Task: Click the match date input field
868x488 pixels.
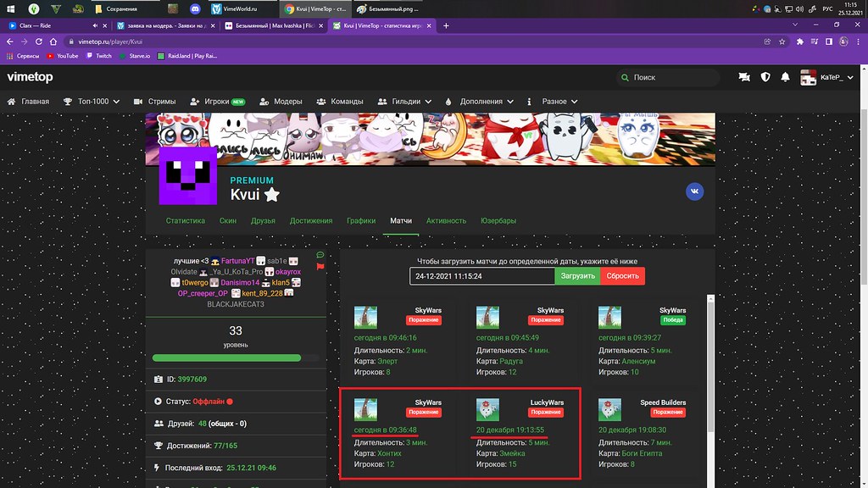Action: point(481,276)
